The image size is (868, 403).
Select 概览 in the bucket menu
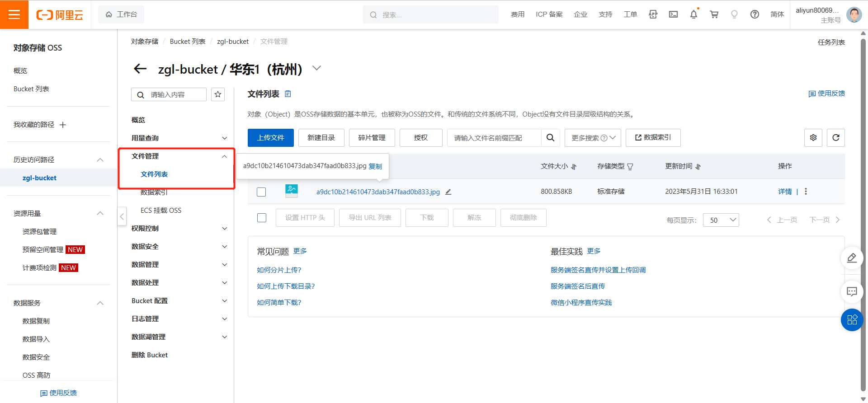click(138, 120)
